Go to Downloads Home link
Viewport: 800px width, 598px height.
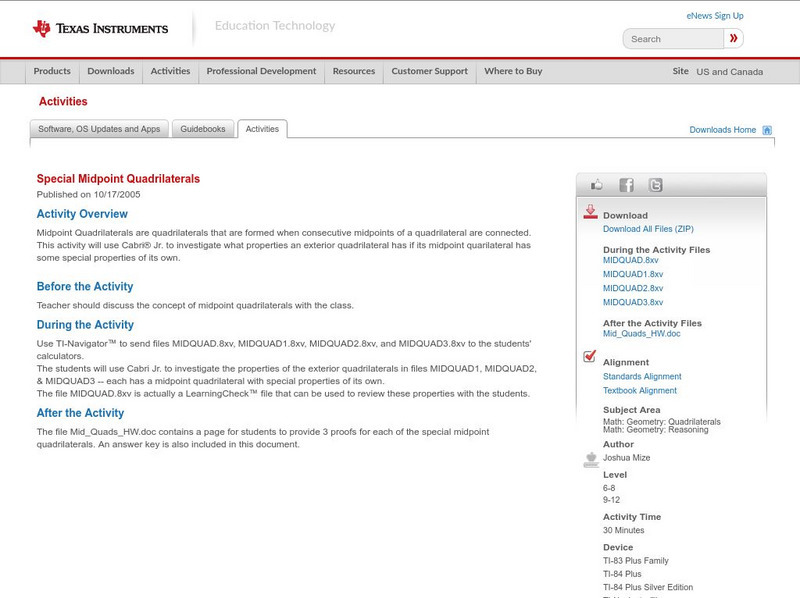click(722, 130)
